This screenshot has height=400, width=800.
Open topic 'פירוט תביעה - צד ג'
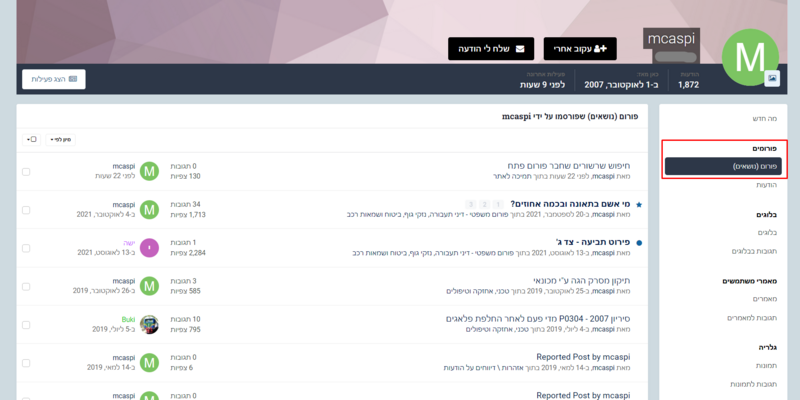[x=593, y=242]
